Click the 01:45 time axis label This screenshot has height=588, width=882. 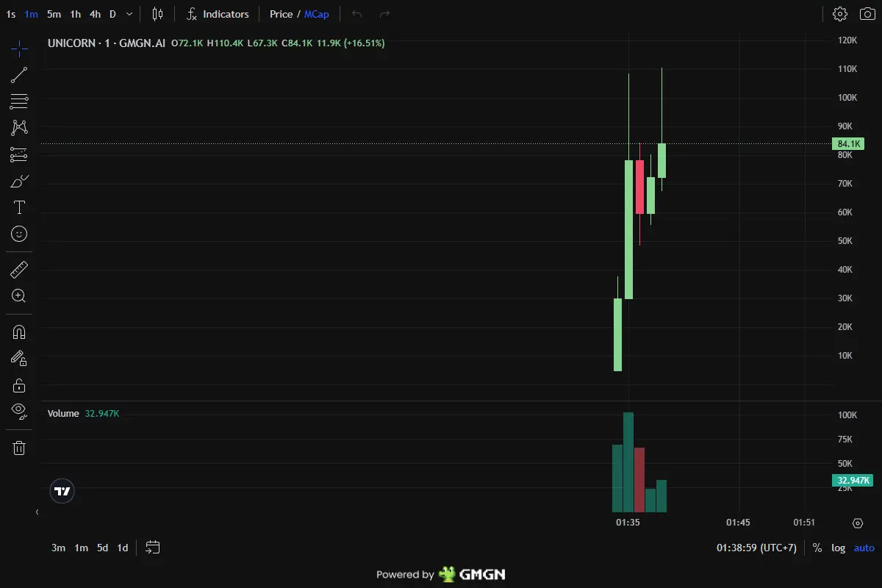(x=738, y=523)
